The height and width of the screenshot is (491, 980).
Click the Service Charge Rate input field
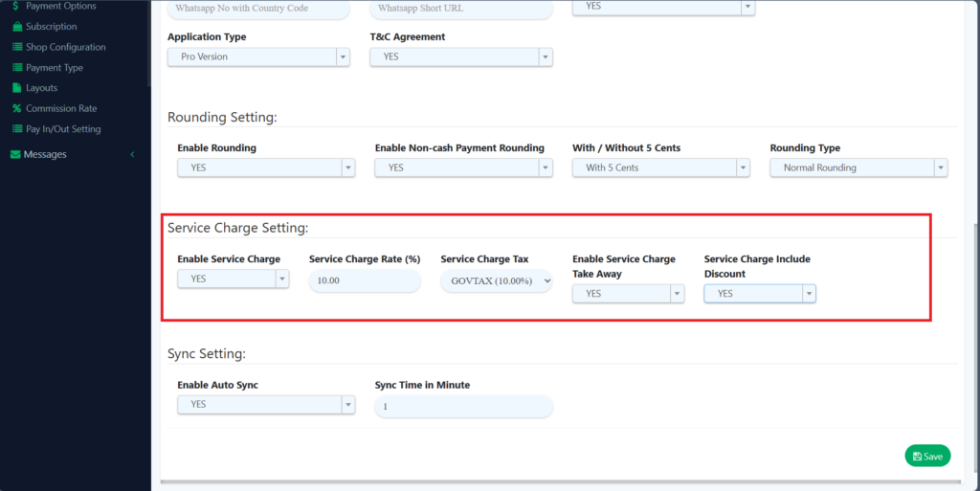pyautogui.click(x=365, y=281)
